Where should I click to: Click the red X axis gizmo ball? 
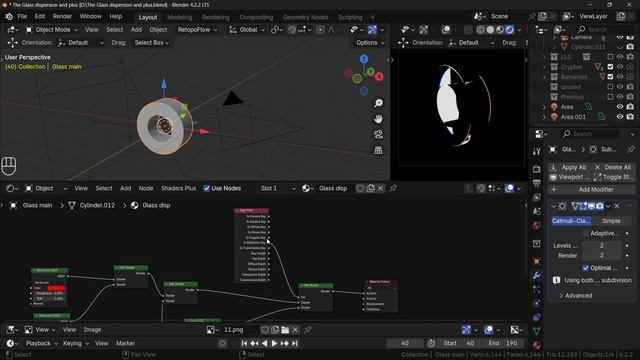point(379,76)
